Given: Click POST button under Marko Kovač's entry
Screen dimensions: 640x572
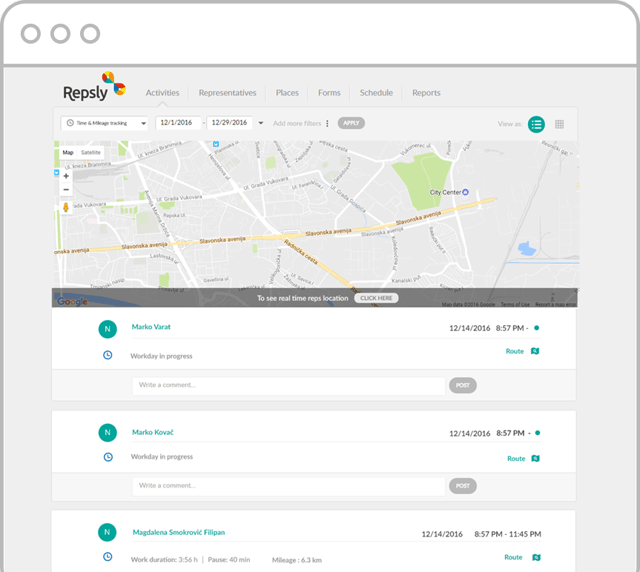Looking at the screenshot, I should coord(463,486).
